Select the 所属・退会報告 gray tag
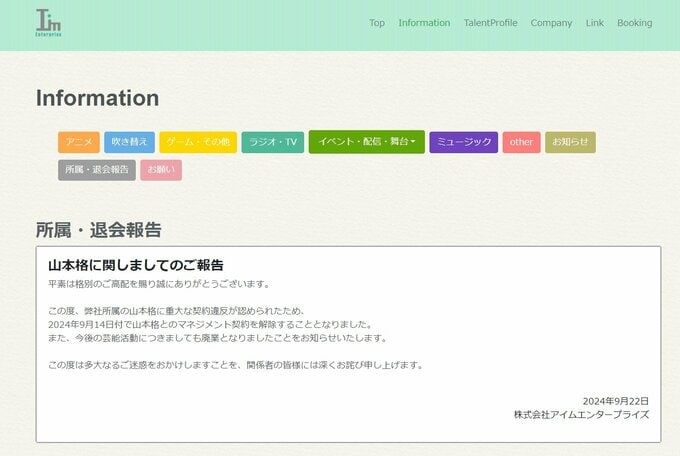Image resolution: width=680 pixels, height=456 pixels. click(x=96, y=170)
